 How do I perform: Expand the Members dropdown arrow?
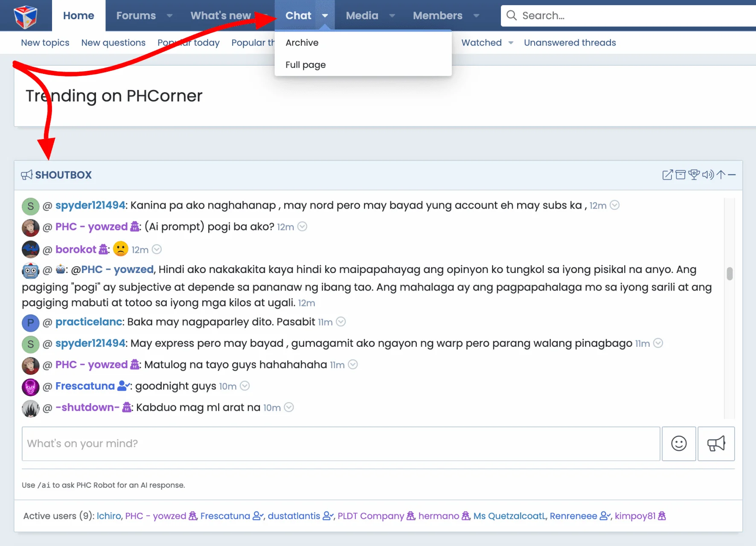coord(476,16)
